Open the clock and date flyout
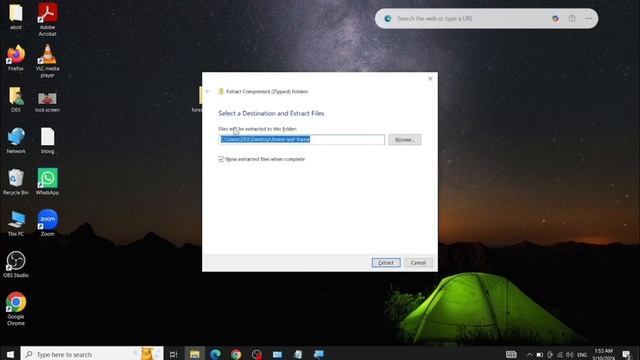 pyautogui.click(x=604, y=354)
